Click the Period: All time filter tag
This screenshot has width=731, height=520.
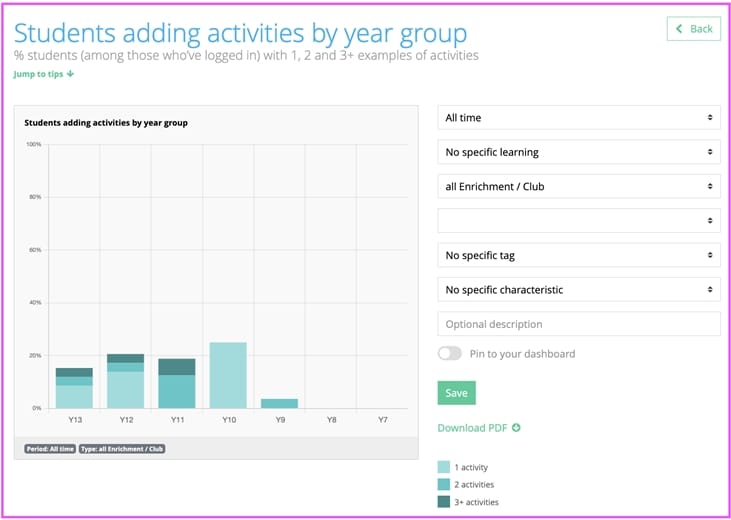[x=50, y=449]
